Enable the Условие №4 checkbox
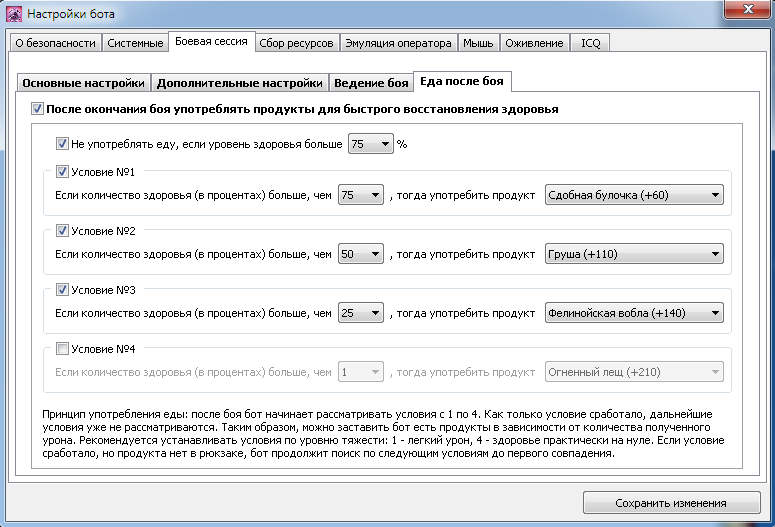 click(62, 349)
